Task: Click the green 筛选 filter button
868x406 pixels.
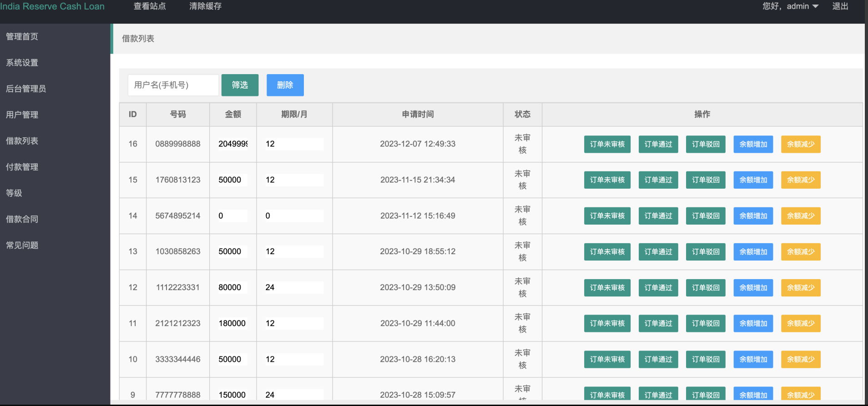Action: 240,85
